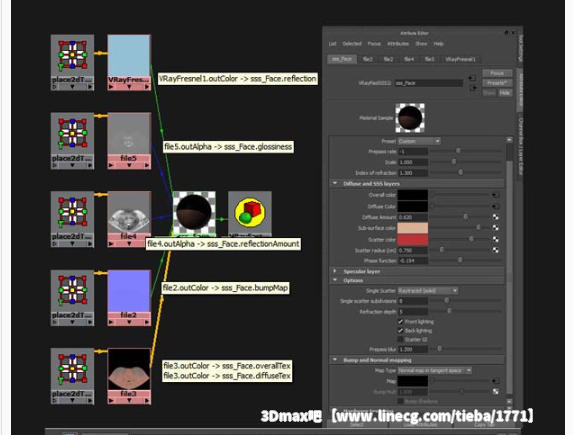Click the Focus button
Viewport: 573px width, 435px height.
click(x=497, y=73)
